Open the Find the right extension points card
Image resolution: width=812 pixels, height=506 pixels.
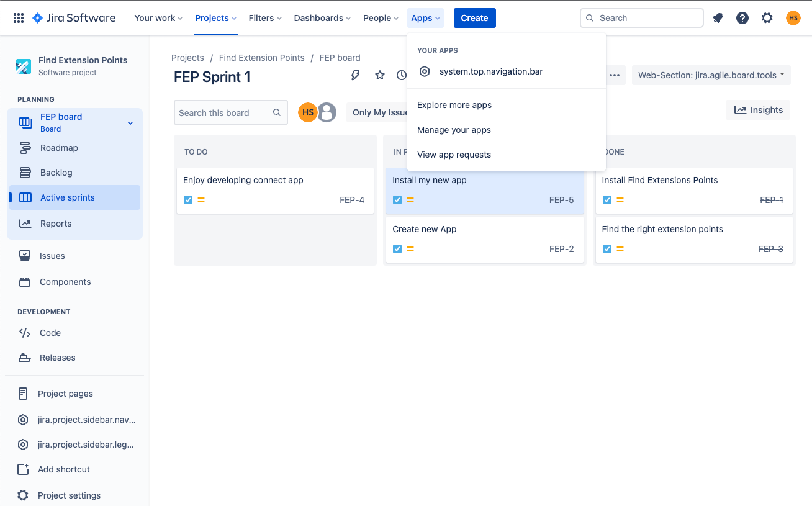(694, 240)
